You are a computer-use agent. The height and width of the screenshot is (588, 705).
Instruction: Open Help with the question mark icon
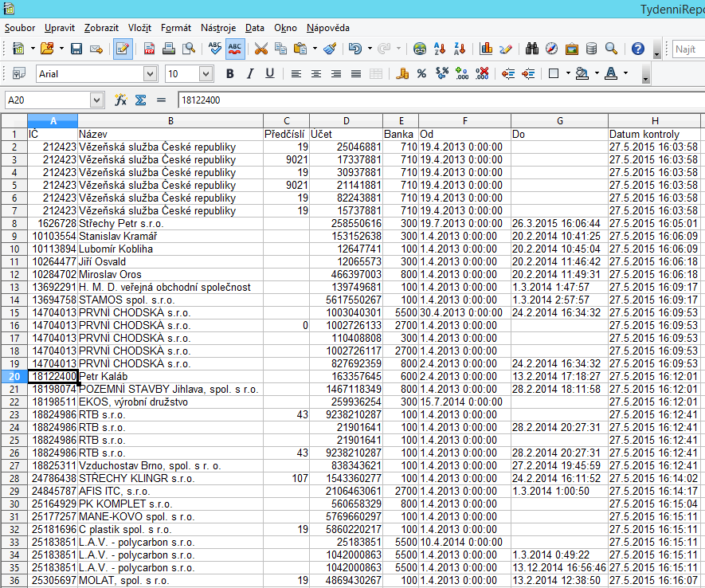(637, 48)
